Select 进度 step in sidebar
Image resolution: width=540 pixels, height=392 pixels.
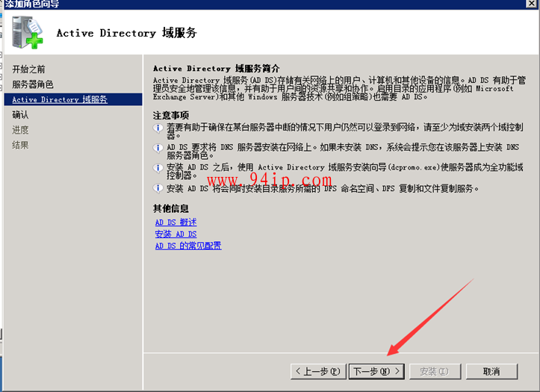click(x=20, y=130)
